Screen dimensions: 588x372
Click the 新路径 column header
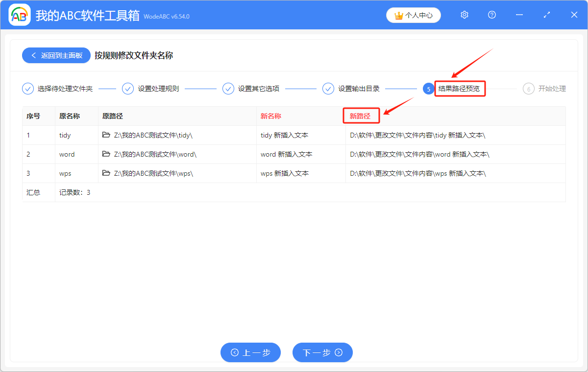[361, 116]
